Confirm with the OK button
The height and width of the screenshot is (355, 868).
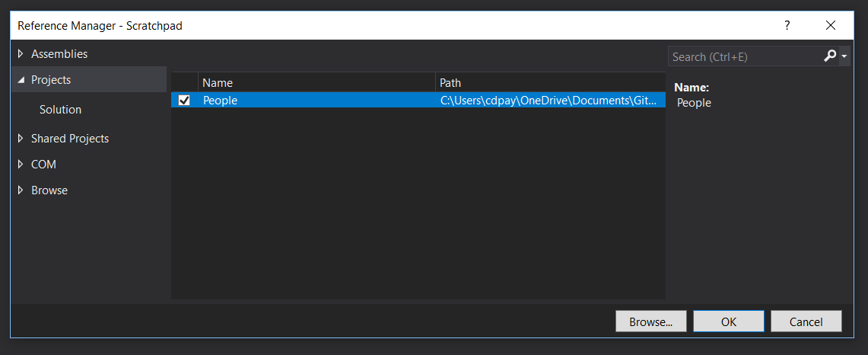729,321
